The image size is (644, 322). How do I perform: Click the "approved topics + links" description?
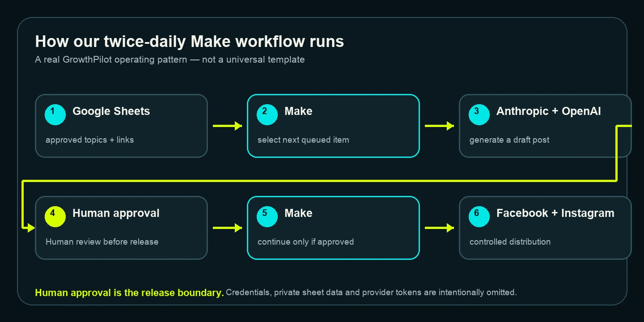coord(90,140)
